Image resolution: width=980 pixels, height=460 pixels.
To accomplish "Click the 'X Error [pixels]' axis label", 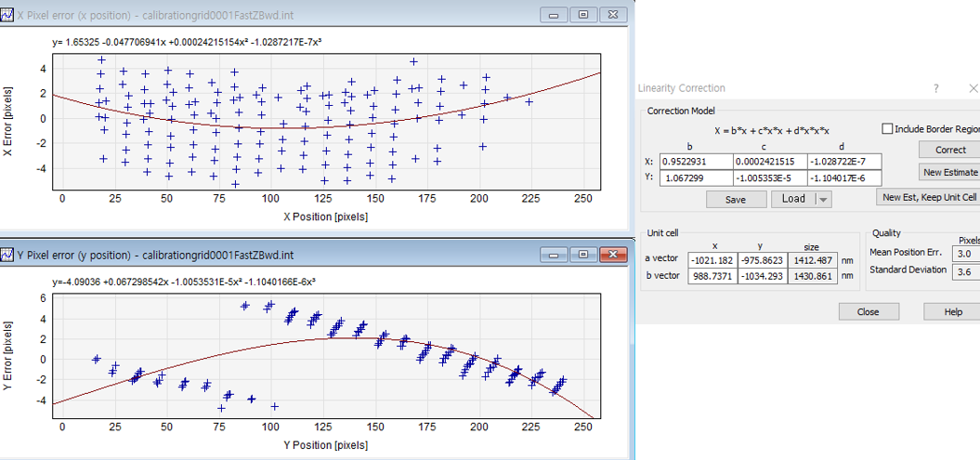I will [x=8, y=119].
